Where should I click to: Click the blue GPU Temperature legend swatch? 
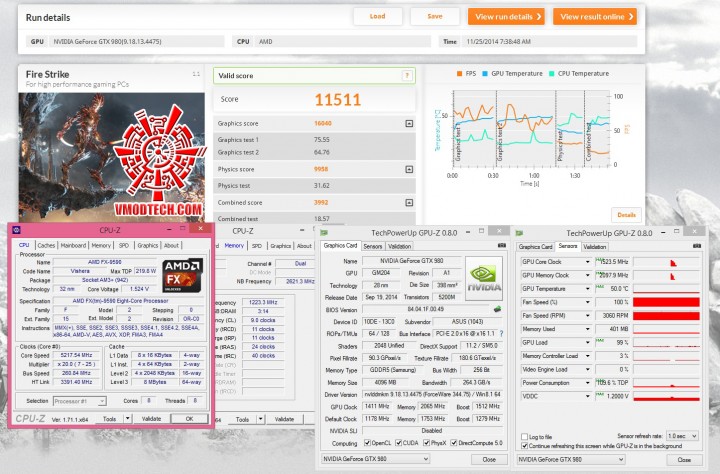pos(485,73)
